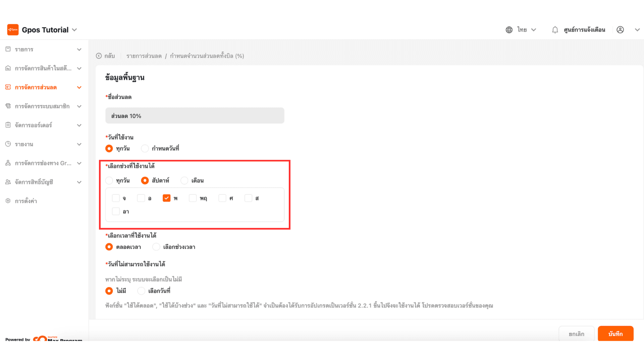Open รายการ menu item in sidebar

pos(24,49)
